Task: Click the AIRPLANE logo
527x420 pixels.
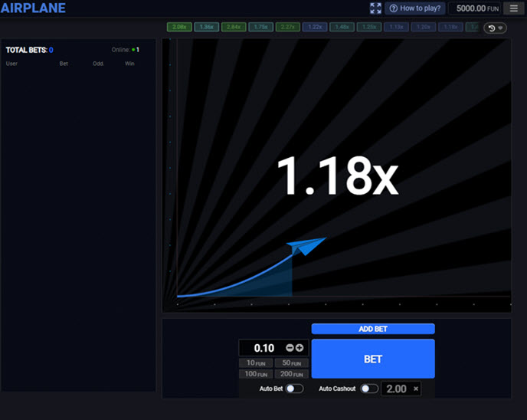Action: (x=33, y=8)
